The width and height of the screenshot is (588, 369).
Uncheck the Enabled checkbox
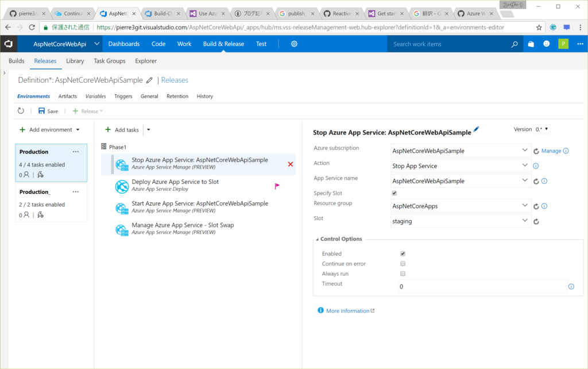tap(403, 253)
